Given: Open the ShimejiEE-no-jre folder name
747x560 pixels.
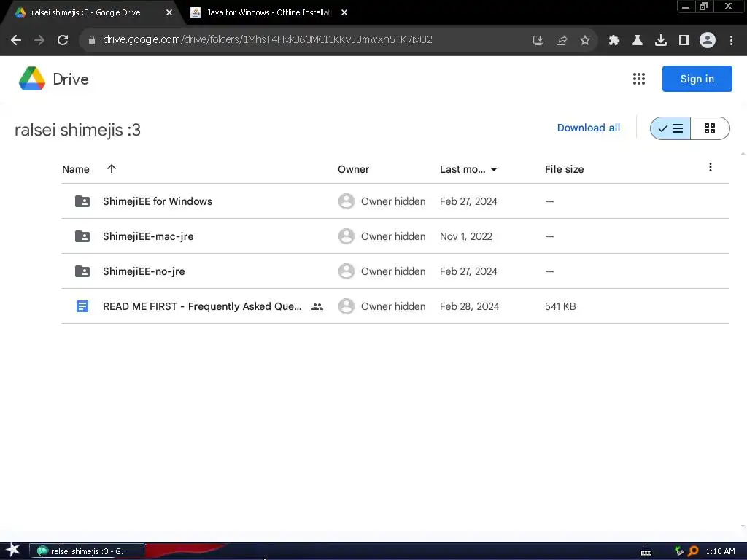Looking at the screenshot, I should [144, 271].
